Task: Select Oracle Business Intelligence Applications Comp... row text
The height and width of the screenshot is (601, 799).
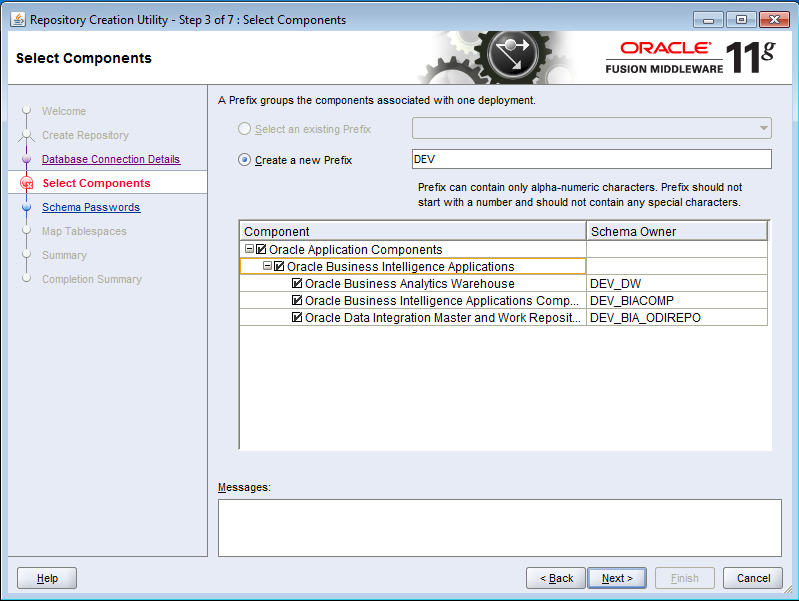Action: coord(441,300)
